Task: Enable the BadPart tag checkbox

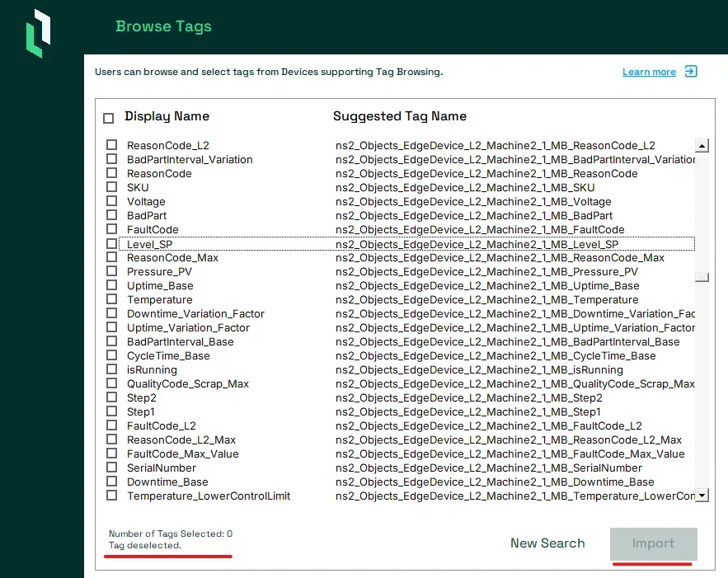Action: click(x=111, y=215)
